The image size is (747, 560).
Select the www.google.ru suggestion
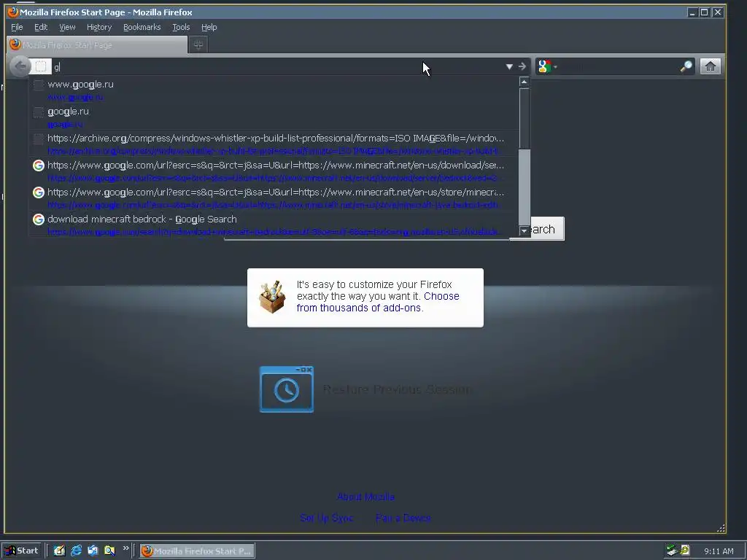(274, 90)
